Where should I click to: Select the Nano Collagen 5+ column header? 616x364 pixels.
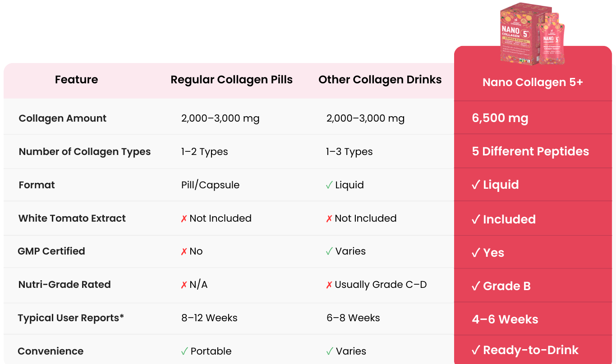[x=533, y=82]
